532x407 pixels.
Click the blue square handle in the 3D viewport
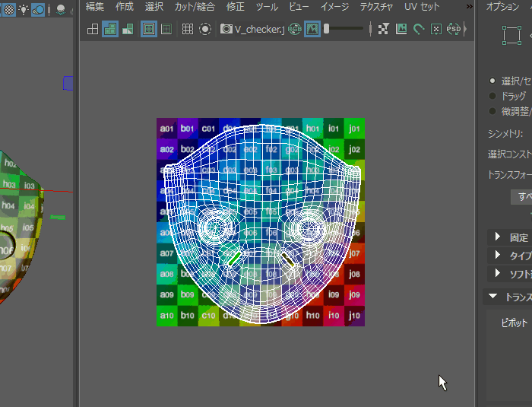pos(68,83)
